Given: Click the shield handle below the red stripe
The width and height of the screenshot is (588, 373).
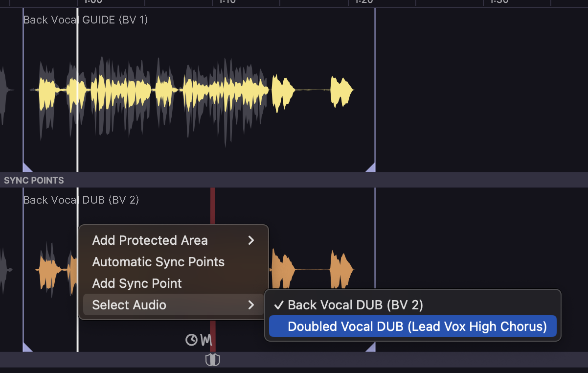Looking at the screenshot, I should pos(212,360).
